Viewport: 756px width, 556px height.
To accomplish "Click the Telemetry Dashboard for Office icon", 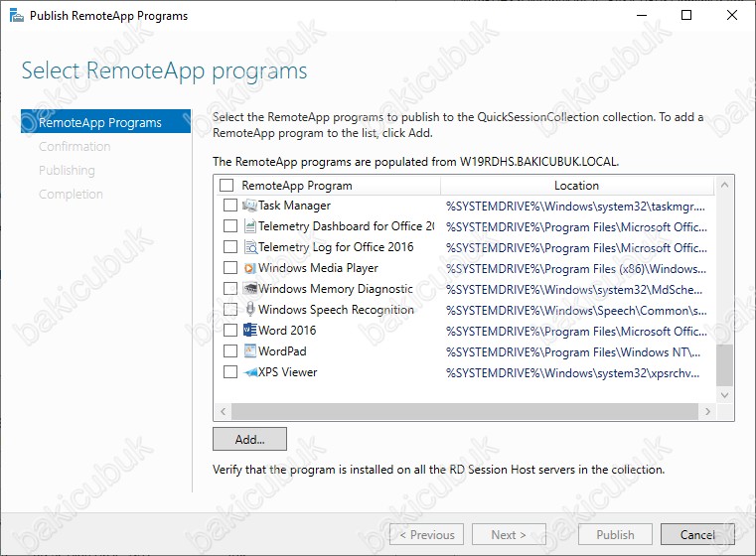I will [249, 226].
